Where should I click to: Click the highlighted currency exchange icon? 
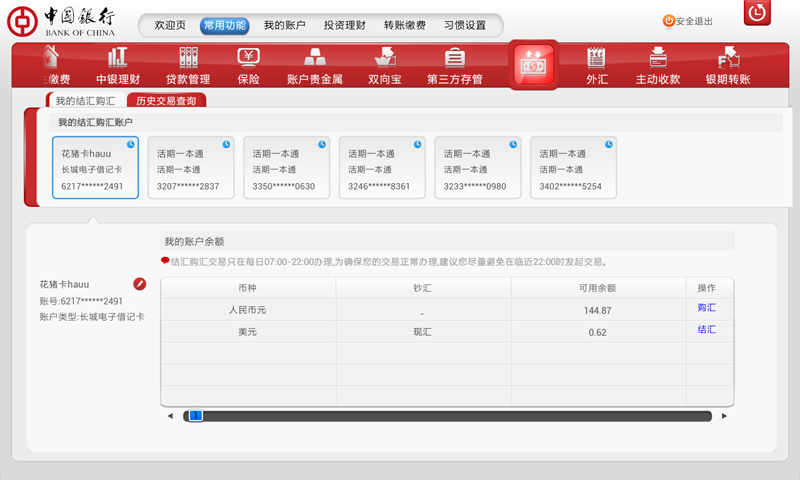click(x=533, y=66)
